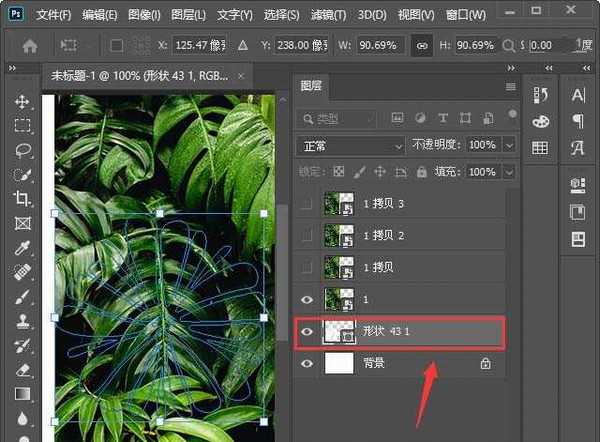
Task: Select the Move tool
Action: tap(22, 102)
